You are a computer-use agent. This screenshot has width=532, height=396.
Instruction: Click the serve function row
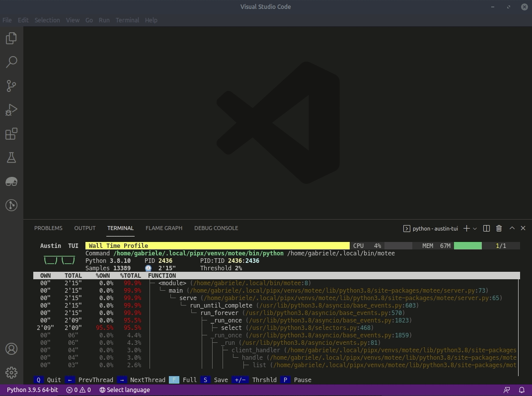[x=276, y=298]
